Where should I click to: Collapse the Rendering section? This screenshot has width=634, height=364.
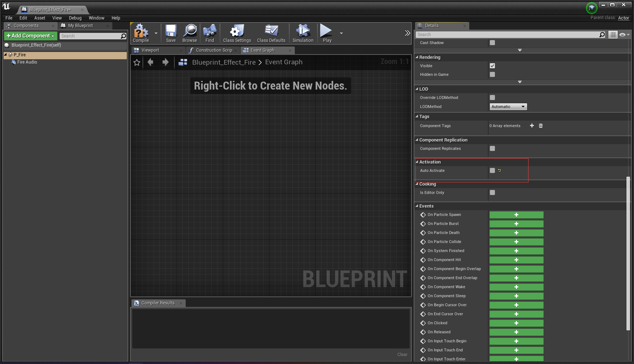pyautogui.click(x=417, y=57)
